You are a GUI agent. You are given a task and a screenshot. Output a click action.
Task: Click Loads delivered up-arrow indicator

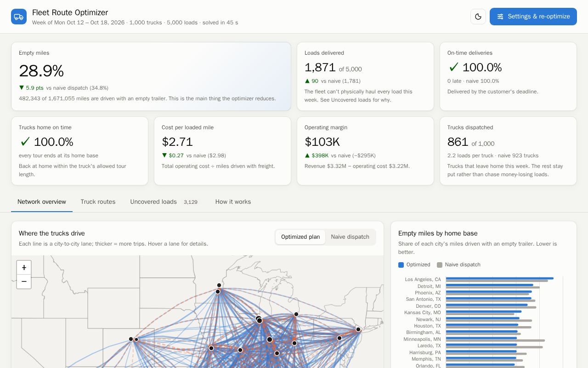307,81
